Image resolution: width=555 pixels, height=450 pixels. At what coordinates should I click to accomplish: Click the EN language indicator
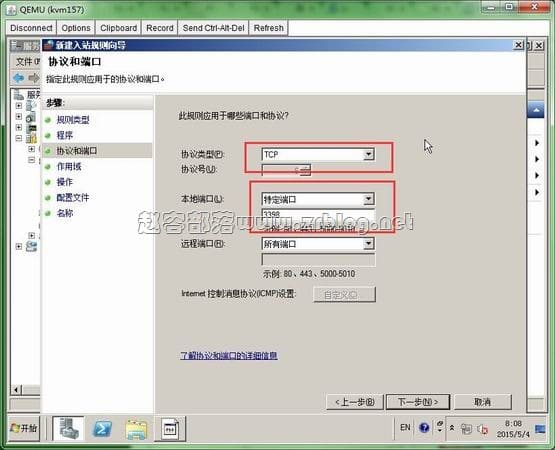point(405,428)
